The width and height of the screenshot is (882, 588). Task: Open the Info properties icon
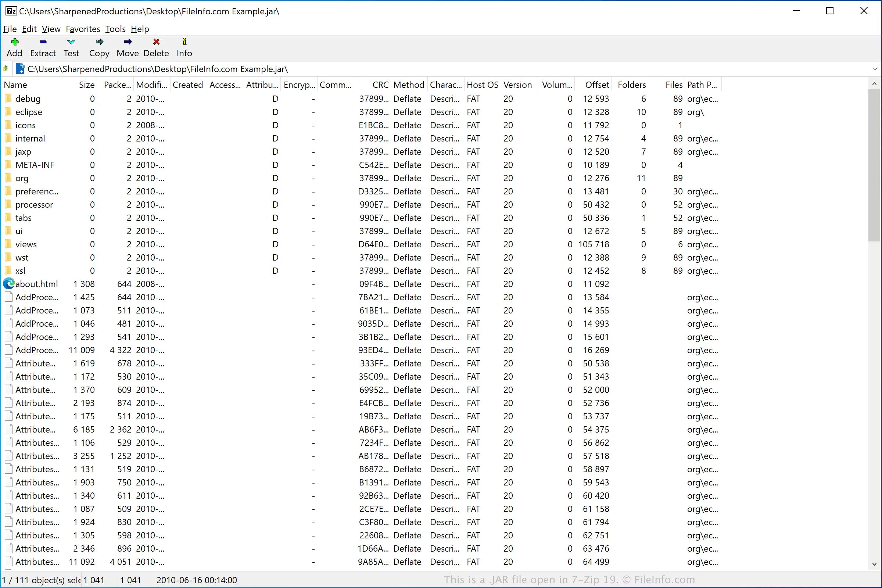[184, 42]
